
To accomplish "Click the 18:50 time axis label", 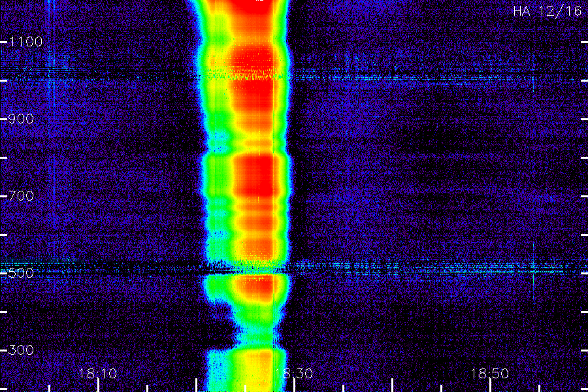I will point(490,374).
